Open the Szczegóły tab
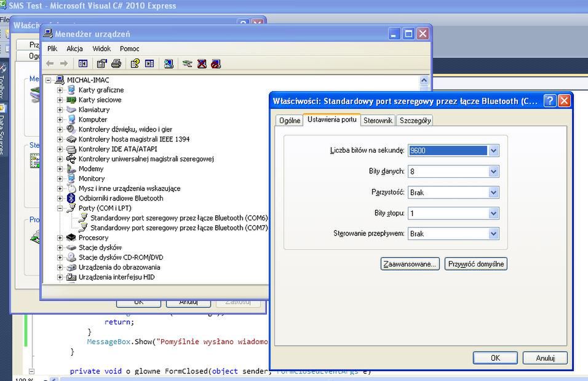588x381 pixels. coord(415,121)
